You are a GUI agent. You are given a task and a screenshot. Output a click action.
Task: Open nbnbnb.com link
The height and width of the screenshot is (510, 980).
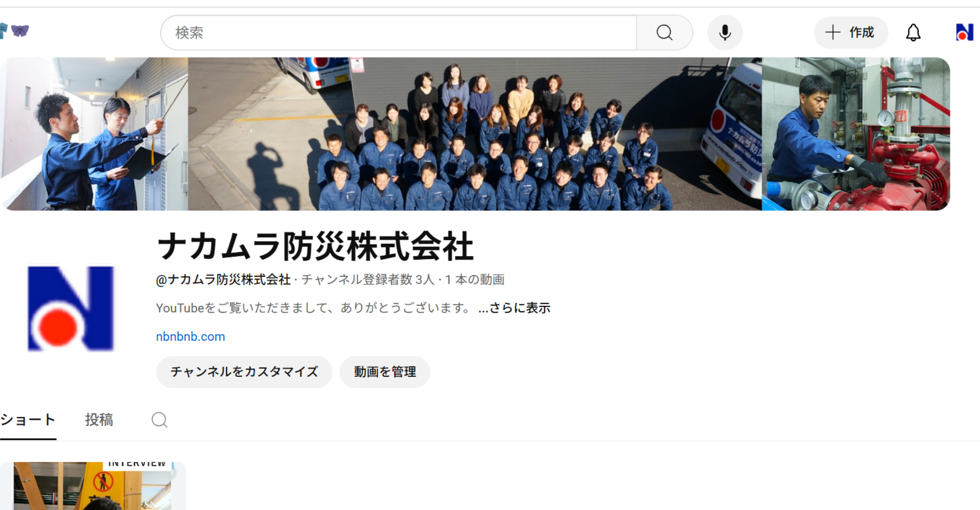[x=190, y=337]
